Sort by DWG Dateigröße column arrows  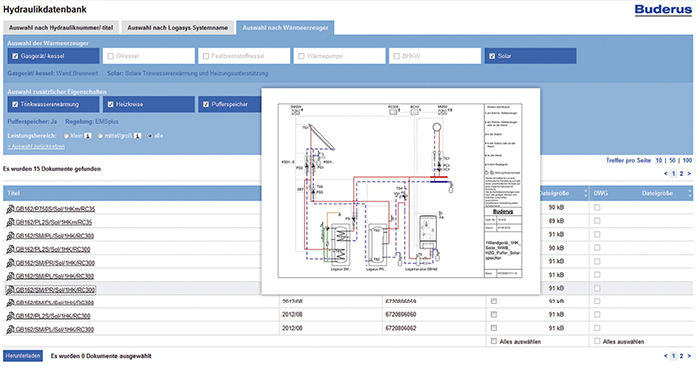pyautogui.click(x=689, y=193)
